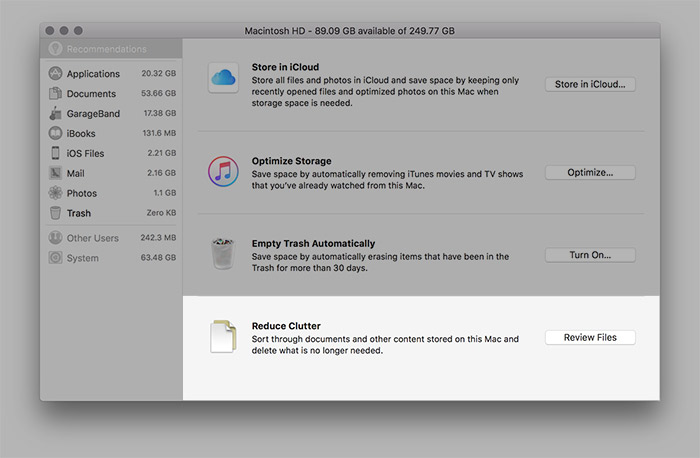Click the Zero KB Trash size
Viewport: 700px width, 458px height.
[161, 213]
